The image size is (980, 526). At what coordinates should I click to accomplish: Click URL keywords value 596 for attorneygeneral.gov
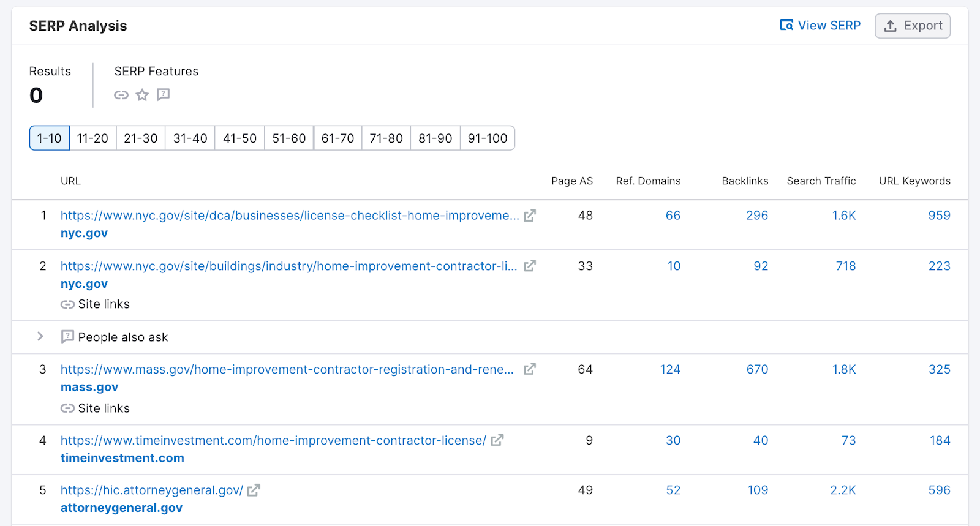tap(939, 490)
